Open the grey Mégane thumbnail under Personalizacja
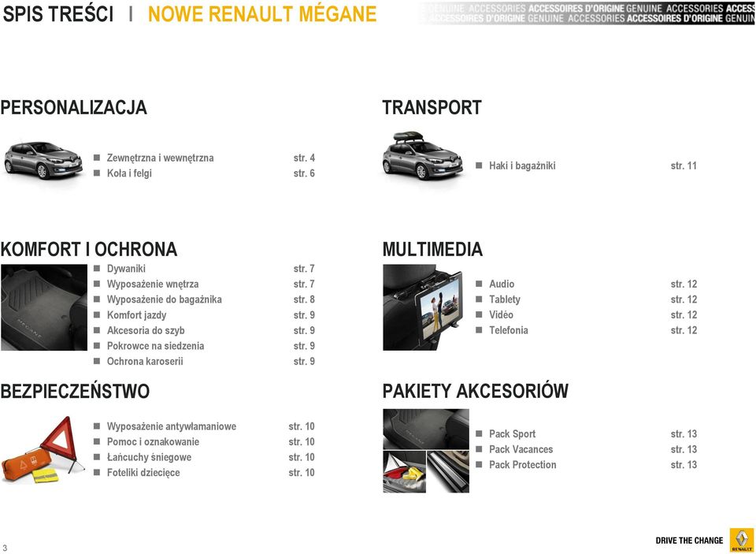Screen dimensions: 756x554 pos(43,160)
